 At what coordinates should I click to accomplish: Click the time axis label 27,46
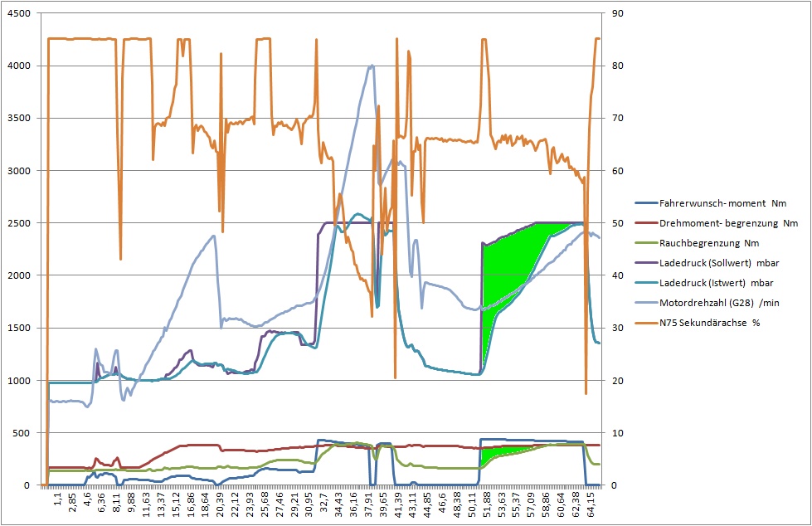tap(280, 504)
